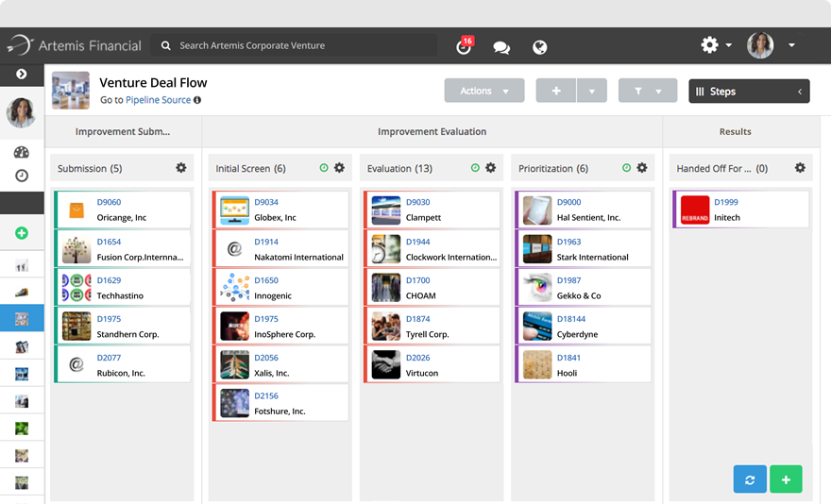Expand the sidebar with arrow icon
831x504 pixels.
(21, 74)
